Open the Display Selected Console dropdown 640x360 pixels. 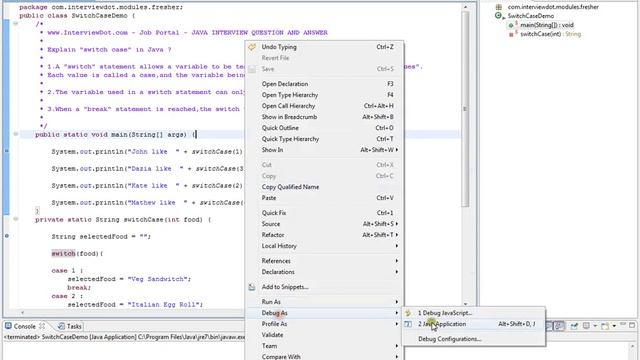pos(595,326)
